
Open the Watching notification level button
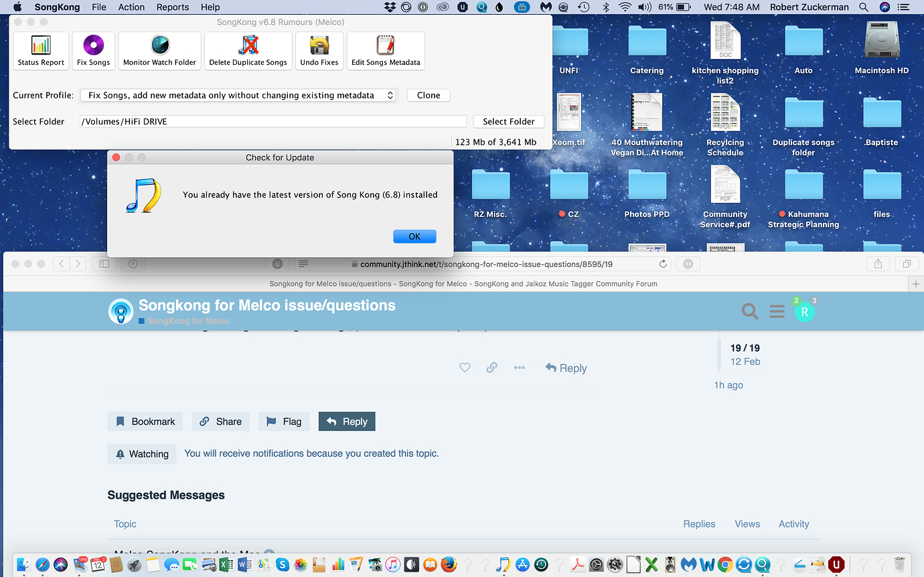click(x=142, y=454)
